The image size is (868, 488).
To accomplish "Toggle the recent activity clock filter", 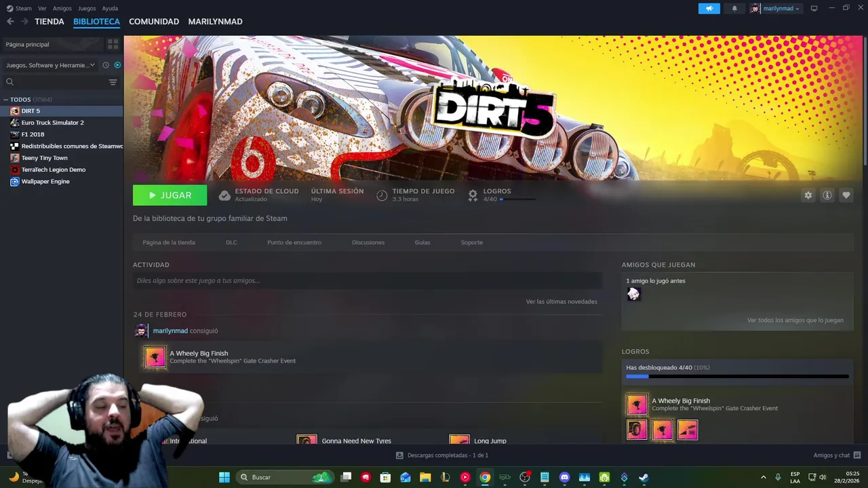I will [x=106, y=65].
